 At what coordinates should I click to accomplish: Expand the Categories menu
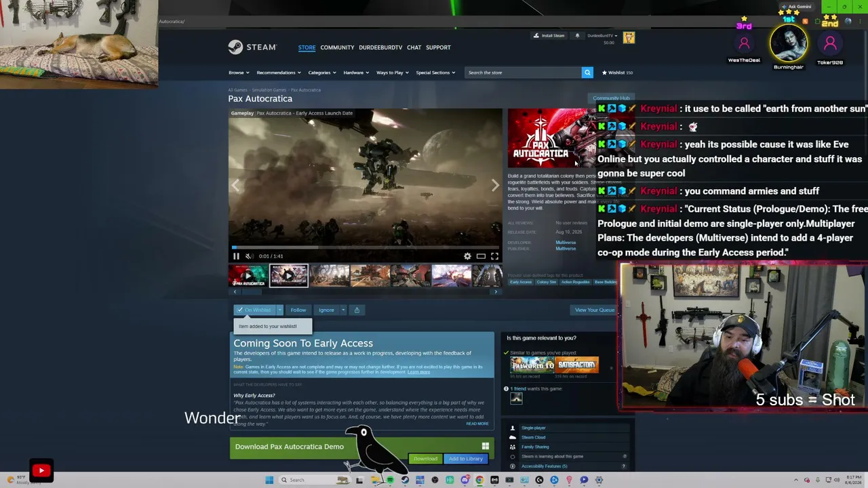point(322,73)
